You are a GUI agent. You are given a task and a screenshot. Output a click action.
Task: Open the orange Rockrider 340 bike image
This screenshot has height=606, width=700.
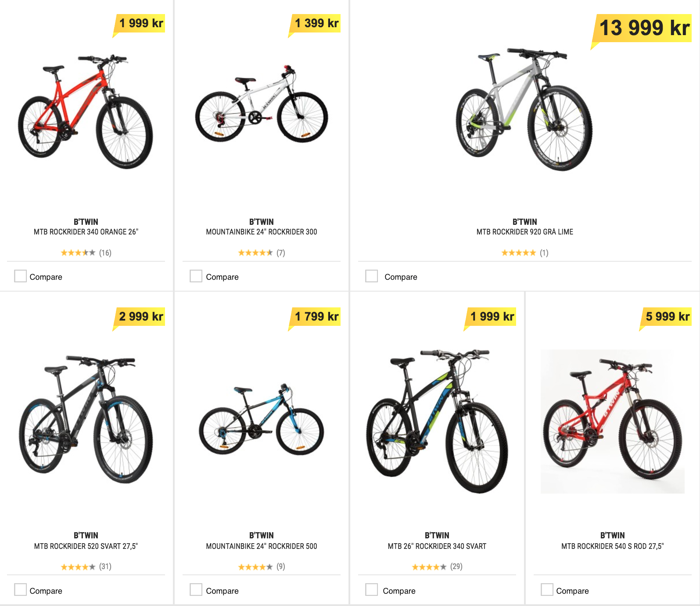pyautogui.click(x=86, y=112)
